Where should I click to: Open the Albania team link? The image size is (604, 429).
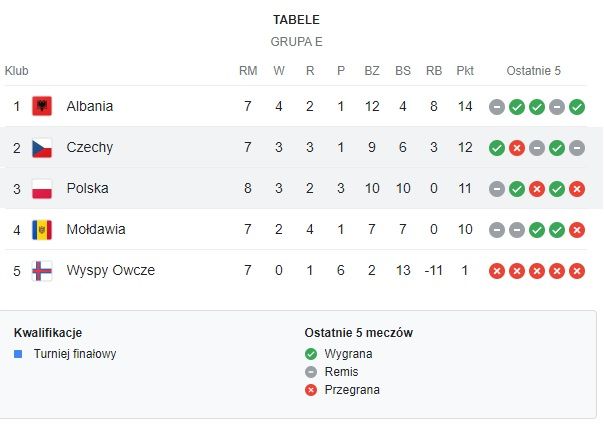(89, 106)
